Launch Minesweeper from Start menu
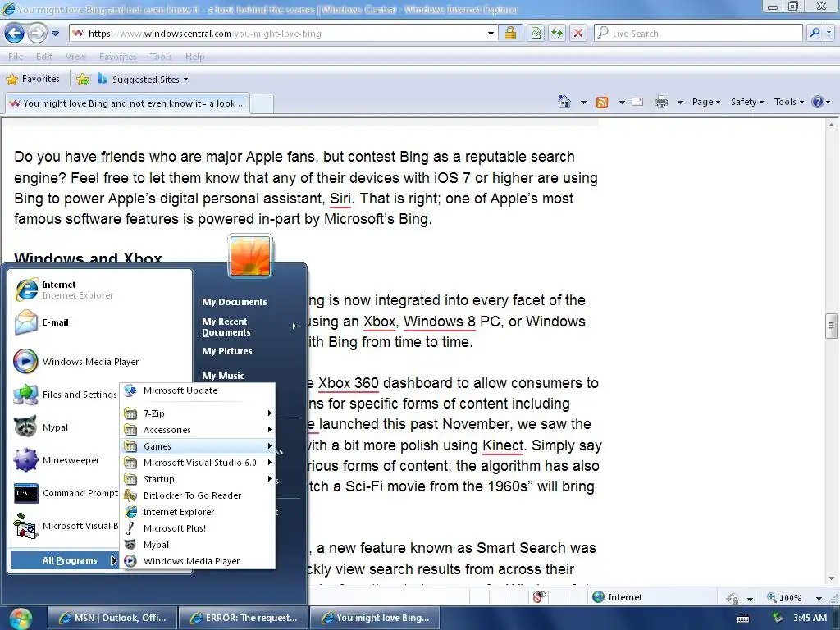Screen dimensions: 840x630 66,460
